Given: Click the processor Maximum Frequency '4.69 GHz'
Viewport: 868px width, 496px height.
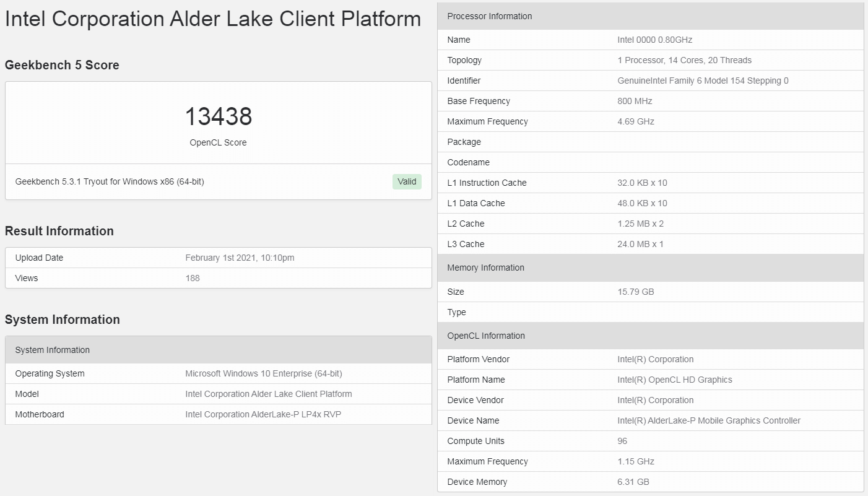Looking at the screenshot, I should 636,121.
